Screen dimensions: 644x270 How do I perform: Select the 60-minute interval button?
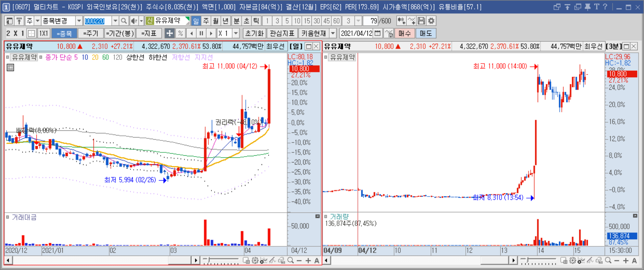click(x=337, y=21)
